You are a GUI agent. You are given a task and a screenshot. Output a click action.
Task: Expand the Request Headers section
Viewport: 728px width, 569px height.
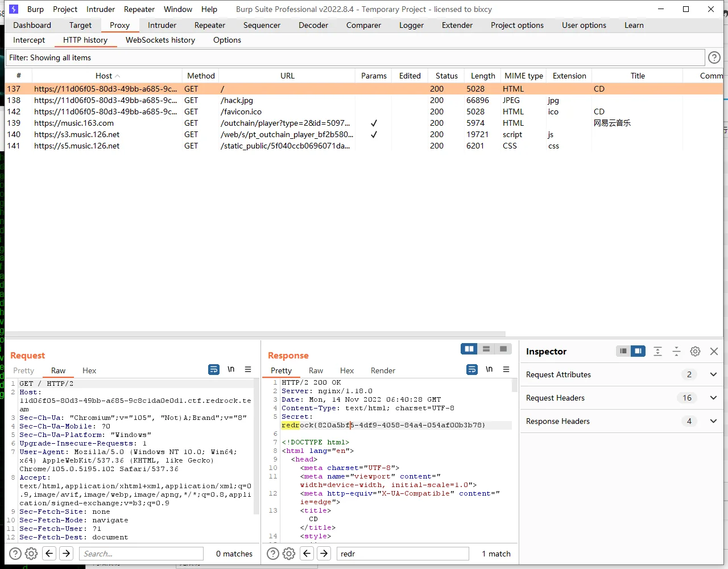coord(713,398)
